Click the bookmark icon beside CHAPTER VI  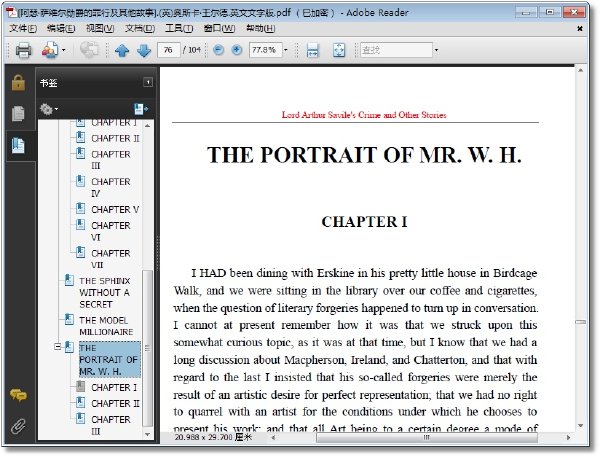click(x=80, y=224)
